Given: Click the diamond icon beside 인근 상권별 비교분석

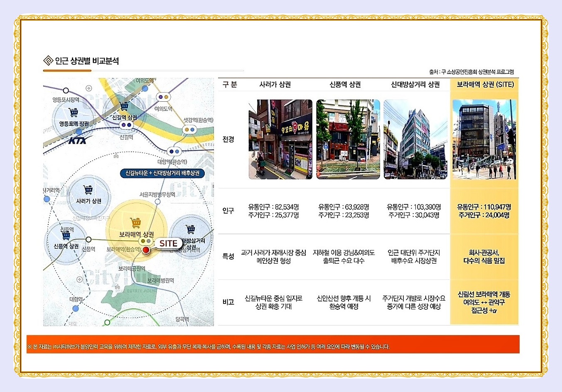Looking at the screenshot, I should (48, 61).
